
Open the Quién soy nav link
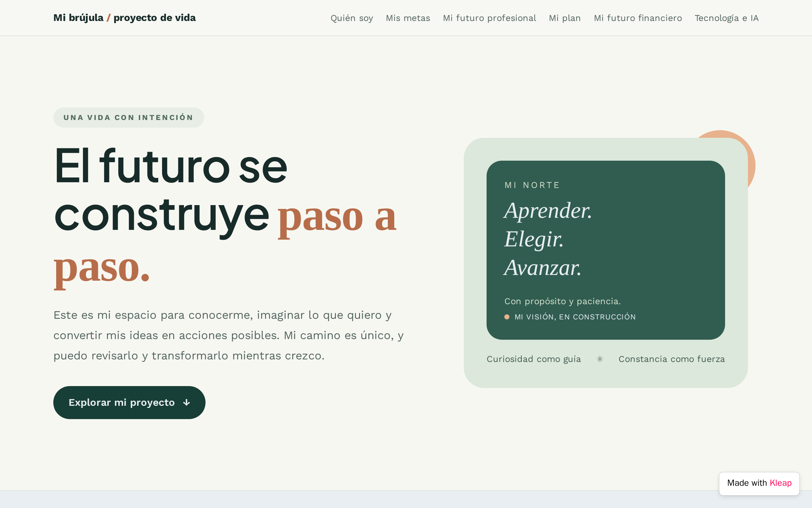click(x=352, y=18)
